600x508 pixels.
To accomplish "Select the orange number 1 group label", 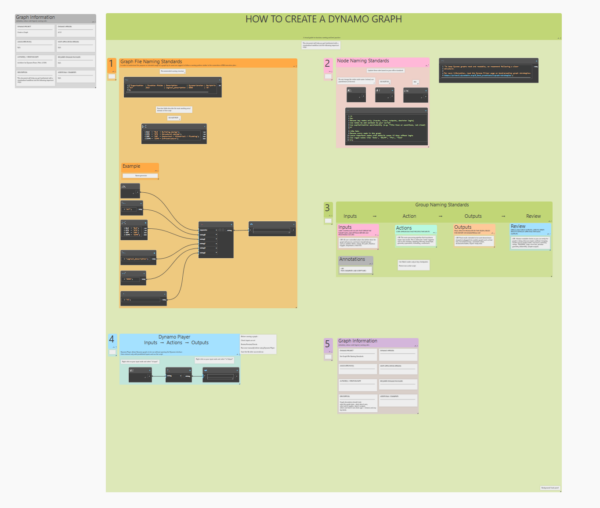I will [x=111, y=63].
